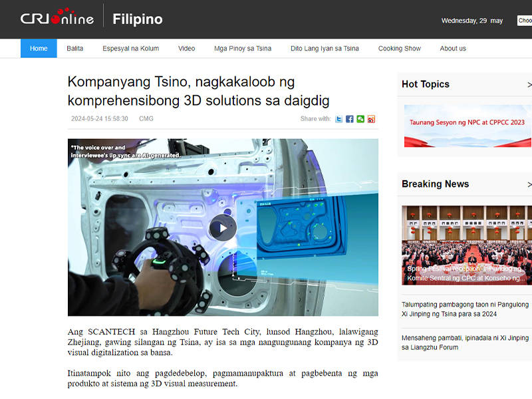Read Talumpating pambagong taon ni Xi Jinping
The image size is (532, 399).
pyautogui.click(x=465, y=309)
